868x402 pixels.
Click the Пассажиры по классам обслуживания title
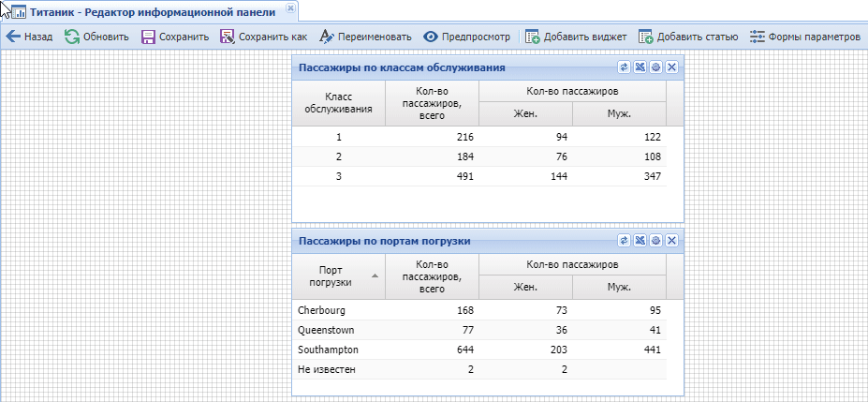coord(402,67)
